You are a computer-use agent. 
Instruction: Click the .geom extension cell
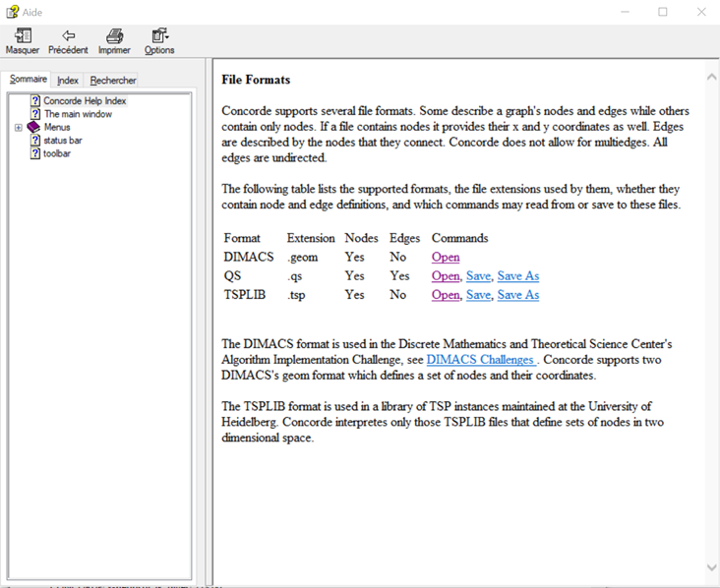303,257
